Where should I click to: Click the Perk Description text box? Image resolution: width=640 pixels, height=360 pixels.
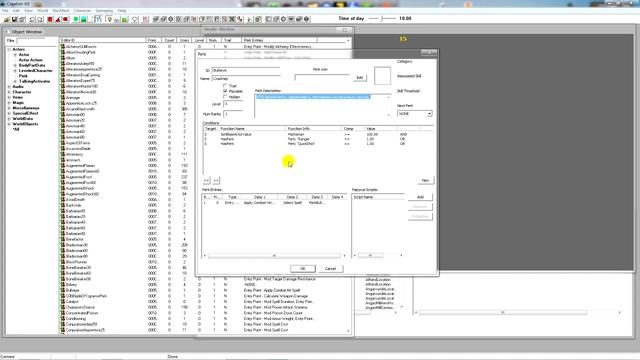322,105
